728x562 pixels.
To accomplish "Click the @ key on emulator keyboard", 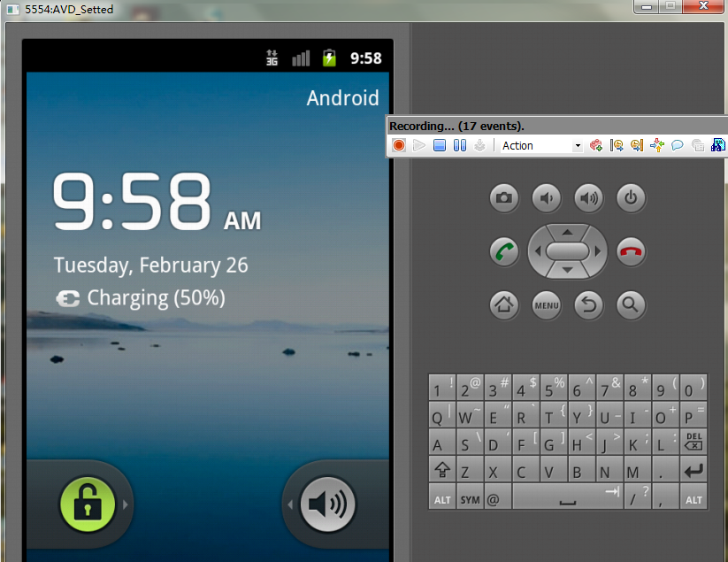I will point(498,497).
